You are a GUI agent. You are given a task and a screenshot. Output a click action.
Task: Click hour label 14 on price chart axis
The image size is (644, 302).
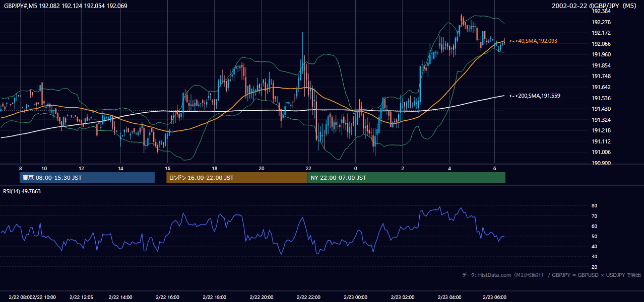tap(120, 168)
